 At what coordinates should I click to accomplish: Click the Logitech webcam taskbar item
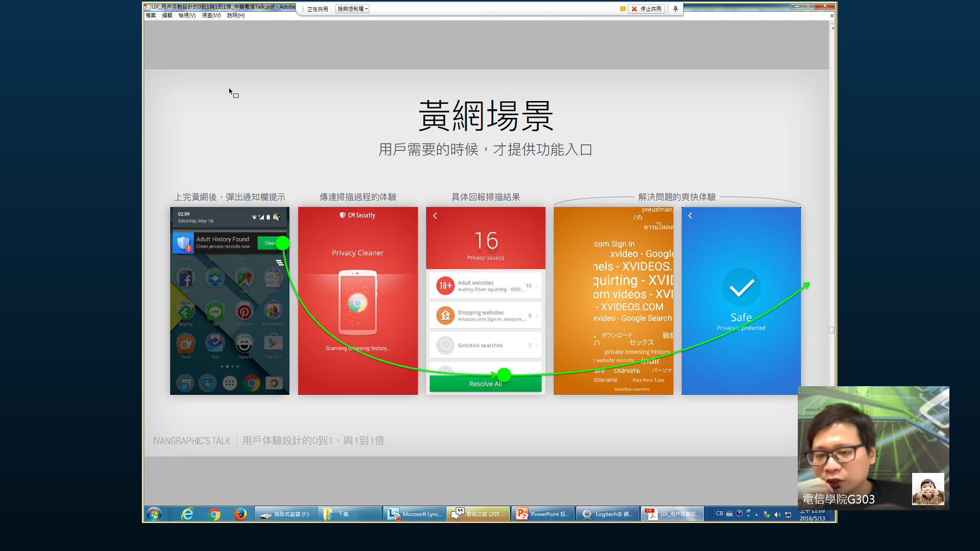(607, 514)
